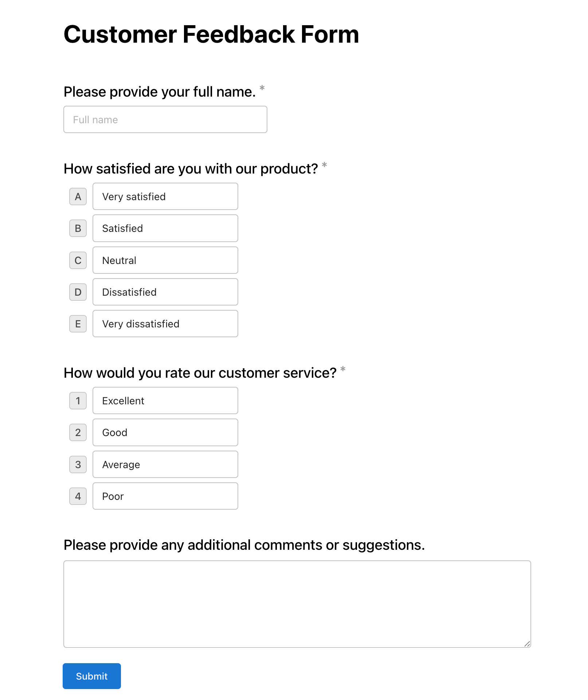Select "Average" for customer service

165,464
